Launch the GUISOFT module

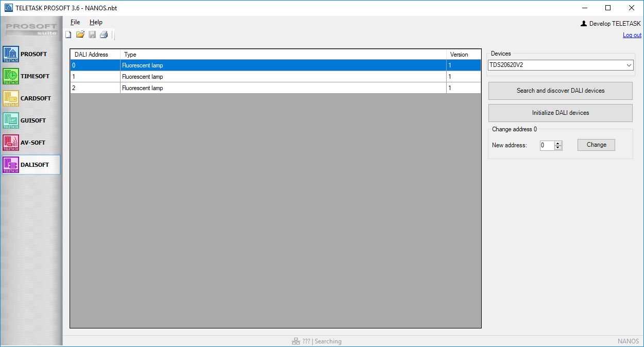pos(31,120)
